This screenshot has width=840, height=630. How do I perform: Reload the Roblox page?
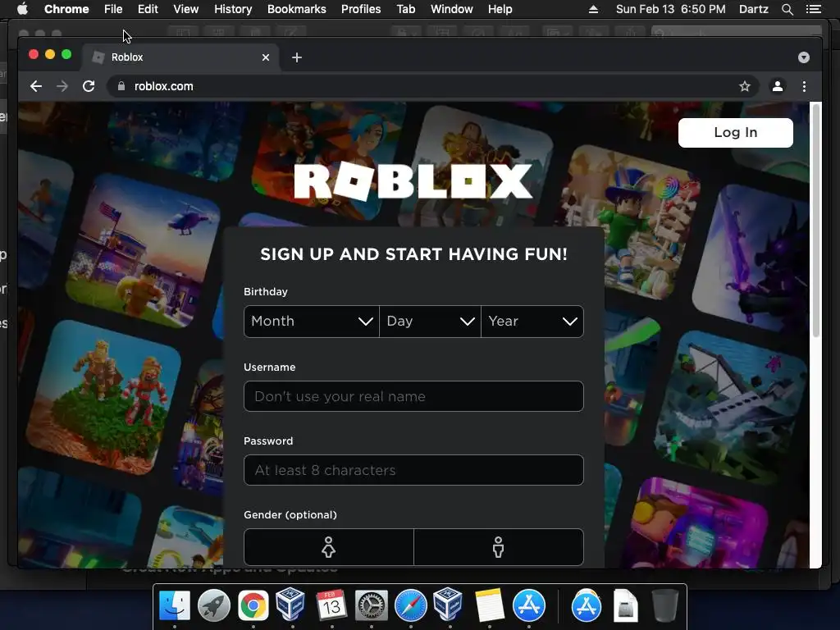89,86
